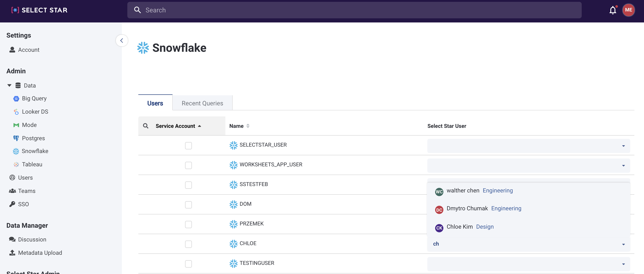The height and width of the screenshot is (274, 644).
Task: Select the Users tab
Action: (155, 103)
